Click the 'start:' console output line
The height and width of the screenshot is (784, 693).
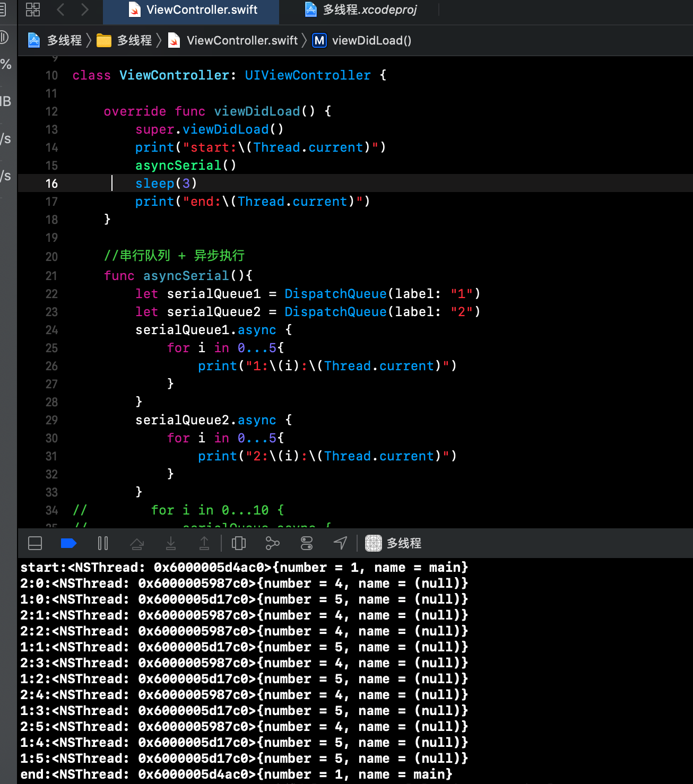[x=244, y=568]
